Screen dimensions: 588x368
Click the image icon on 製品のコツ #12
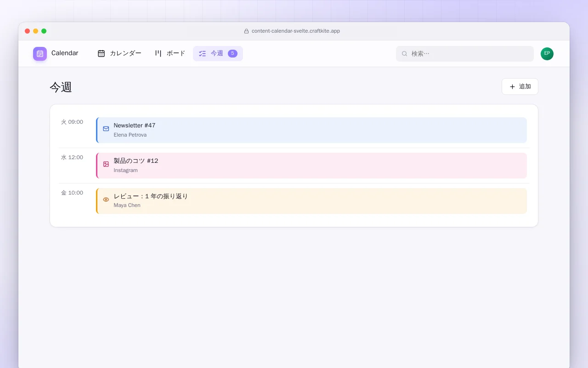(x=106, y=164)
